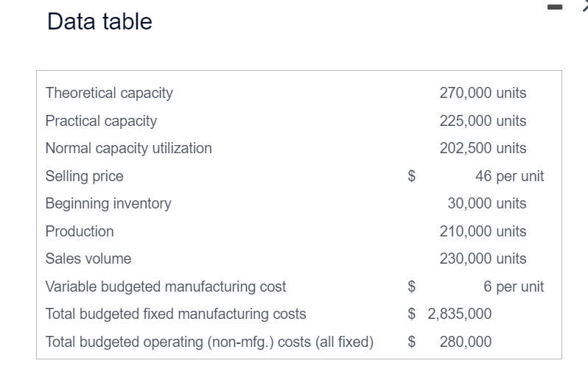Viewport: 588px width, 369px height.
Task: Click the 225,000 units value
Action: click(x=483, y=121)
